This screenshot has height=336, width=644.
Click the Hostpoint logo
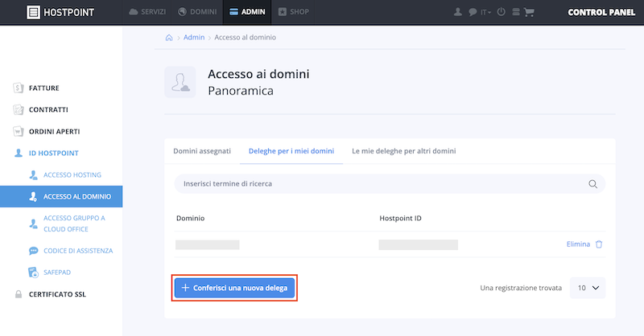(x=60, y=12)
